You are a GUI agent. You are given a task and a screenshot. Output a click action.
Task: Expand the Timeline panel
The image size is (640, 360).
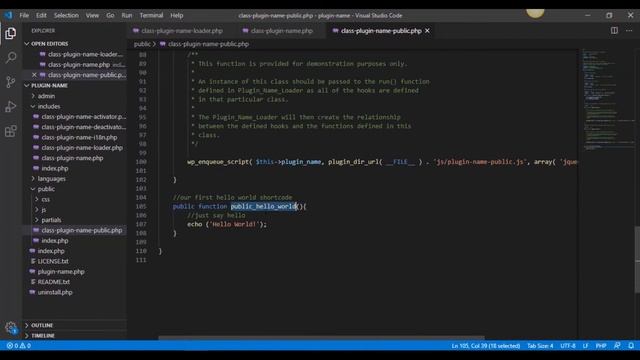point(43,336)
